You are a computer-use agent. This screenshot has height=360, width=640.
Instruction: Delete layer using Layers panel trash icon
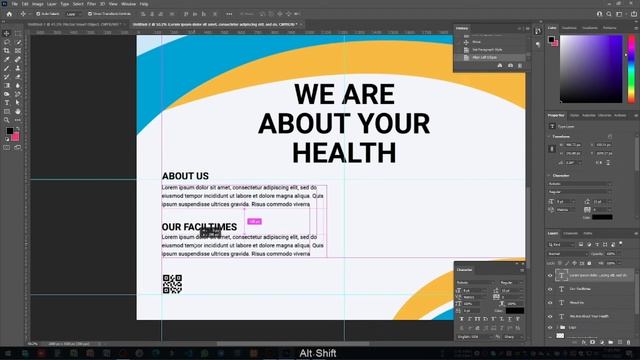pos(629,342)
